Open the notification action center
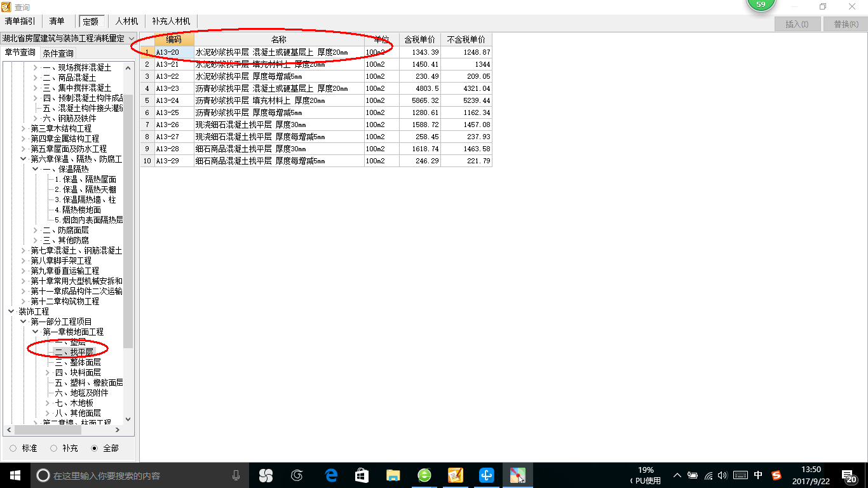868x488 pixels. tap(849, 475)
